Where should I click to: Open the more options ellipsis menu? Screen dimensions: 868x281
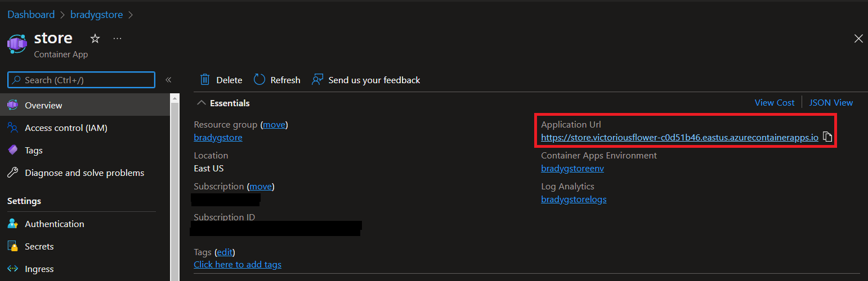pos(117,38)
